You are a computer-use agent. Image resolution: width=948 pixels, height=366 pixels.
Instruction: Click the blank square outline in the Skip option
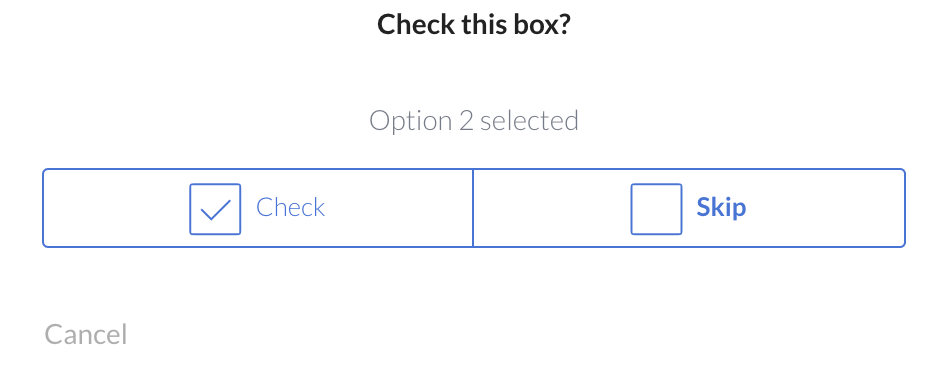656,209
